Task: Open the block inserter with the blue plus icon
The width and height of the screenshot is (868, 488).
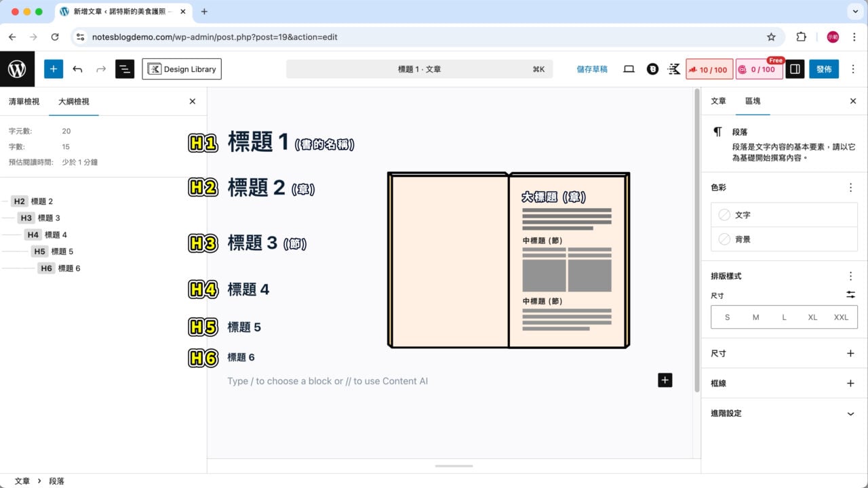Action: (53, 68)
